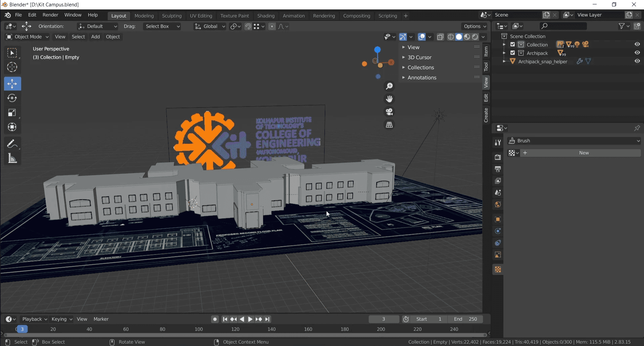Viewport: 644px width, 346px height.
Task: Open the Render menu
Action: pos(50,15)
